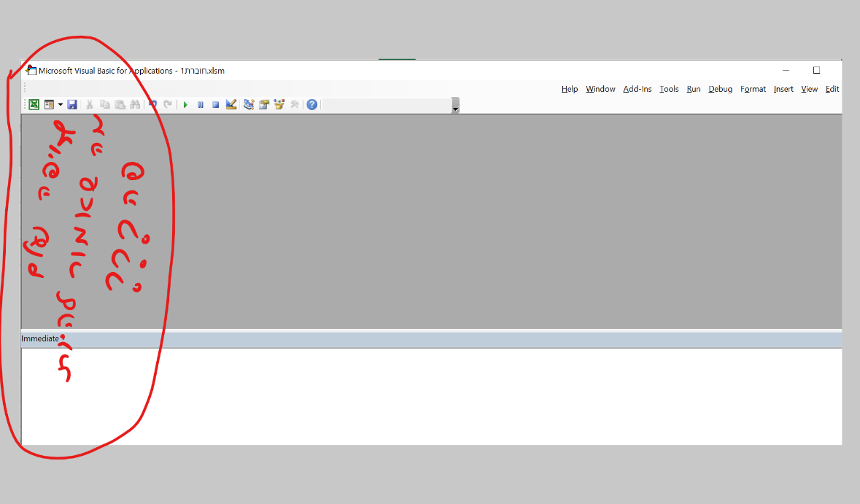The width and height of the screenshot is (860, 504).
Task: Open Visual Basic Help question icon
Action: (x=312, y=104)
